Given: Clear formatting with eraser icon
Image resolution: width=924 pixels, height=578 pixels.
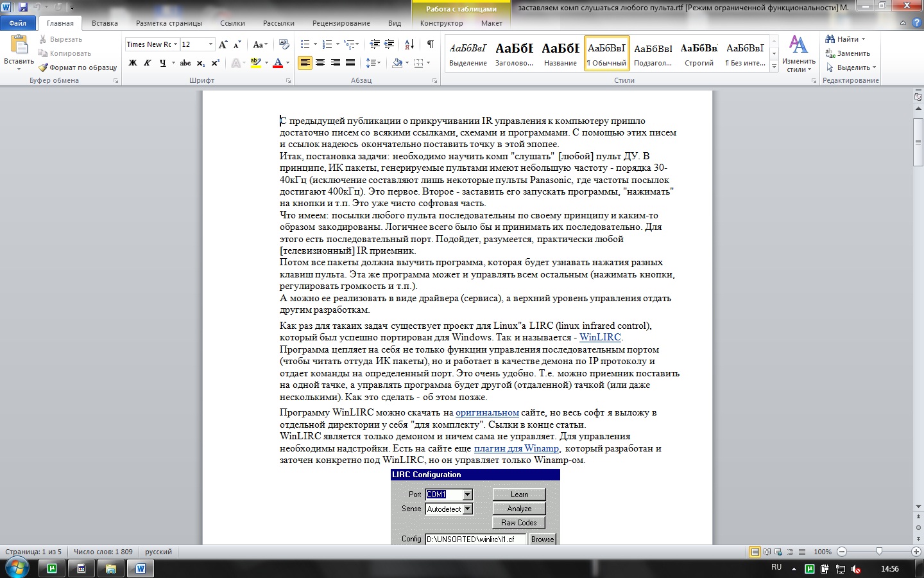Looking at the screenshot, I should (x=285, y=44).
